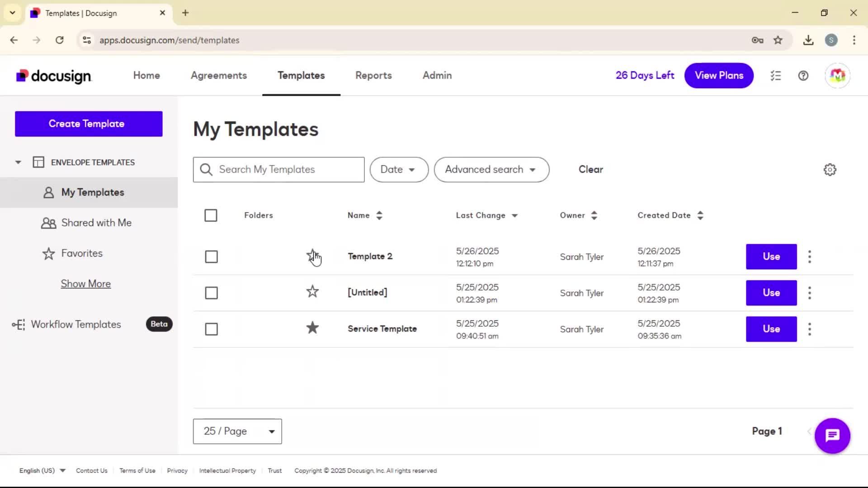Favorite Template 2 with its star icon
Image resolution: width=868 pixels, height=488 pixels.
coord(312,255)
